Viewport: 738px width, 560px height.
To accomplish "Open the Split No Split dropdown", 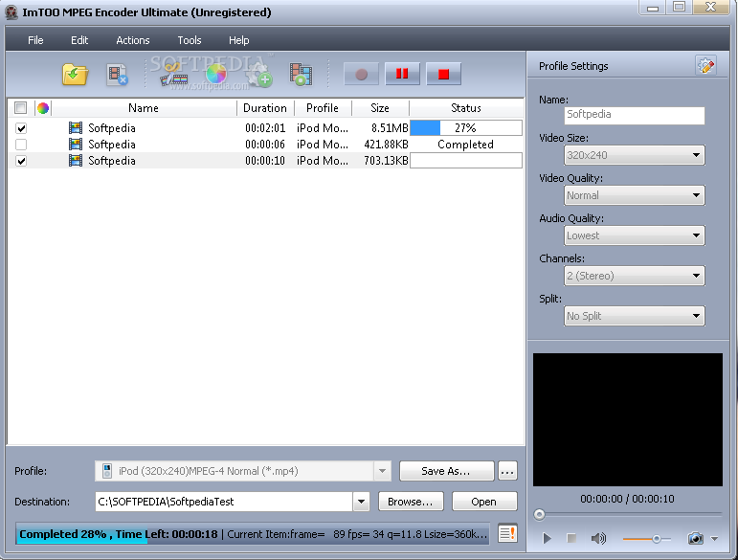I will [634, 316].
